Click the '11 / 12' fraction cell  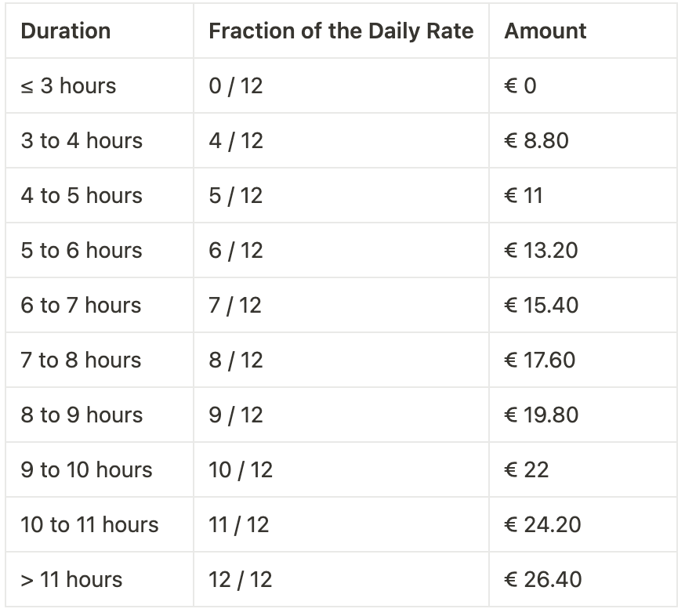click(341, 524)
